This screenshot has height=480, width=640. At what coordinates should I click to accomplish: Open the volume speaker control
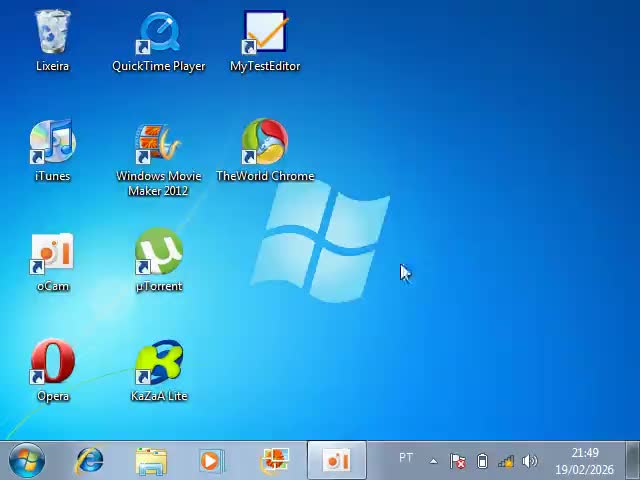coord(530,461)
